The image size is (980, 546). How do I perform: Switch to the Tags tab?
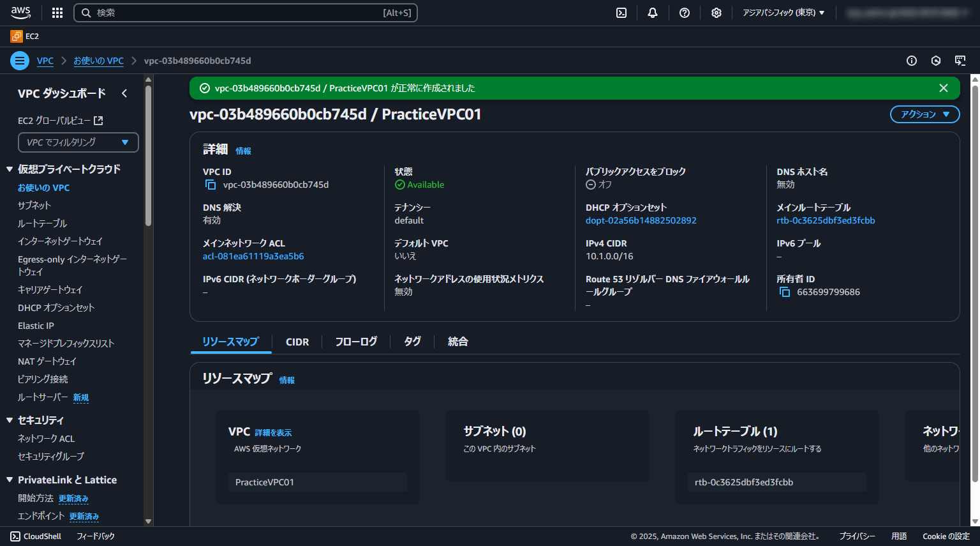click(x=412, y=342)
